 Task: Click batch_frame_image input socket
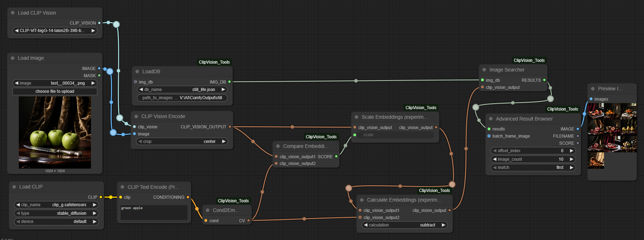[x=489, y=136]
